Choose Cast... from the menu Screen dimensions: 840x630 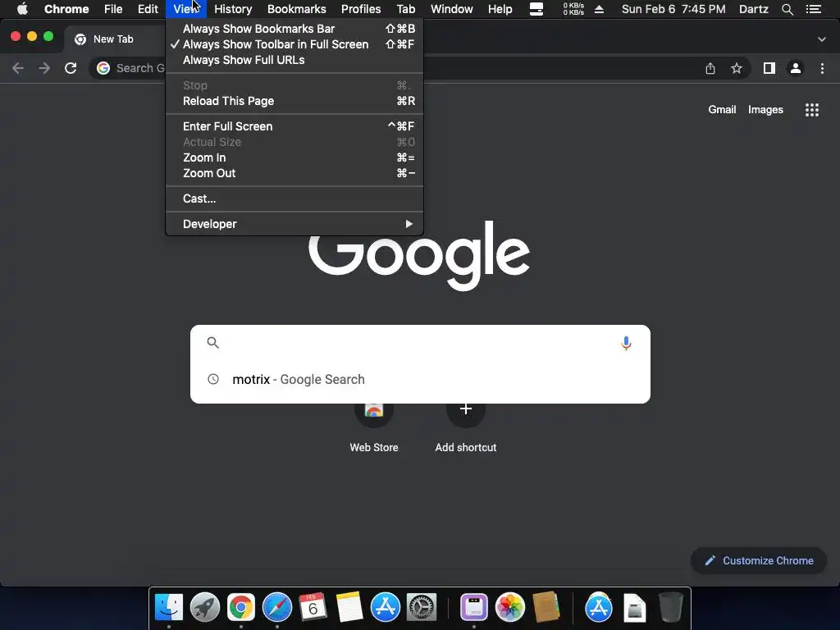294,199
